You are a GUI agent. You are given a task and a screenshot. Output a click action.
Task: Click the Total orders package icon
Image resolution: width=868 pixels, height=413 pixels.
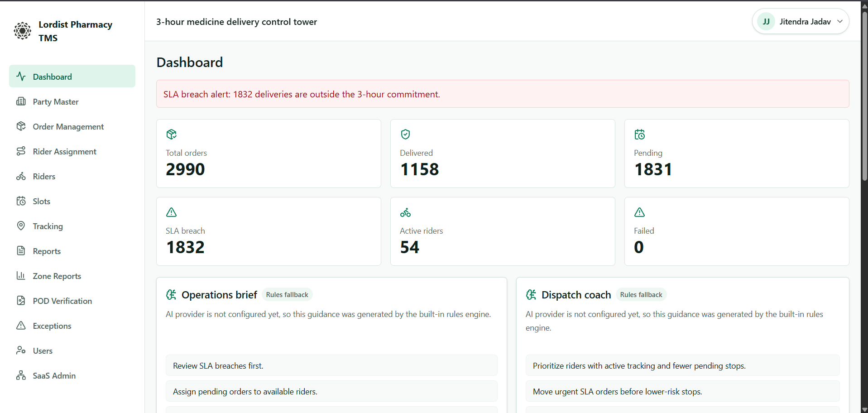(171, 134)
